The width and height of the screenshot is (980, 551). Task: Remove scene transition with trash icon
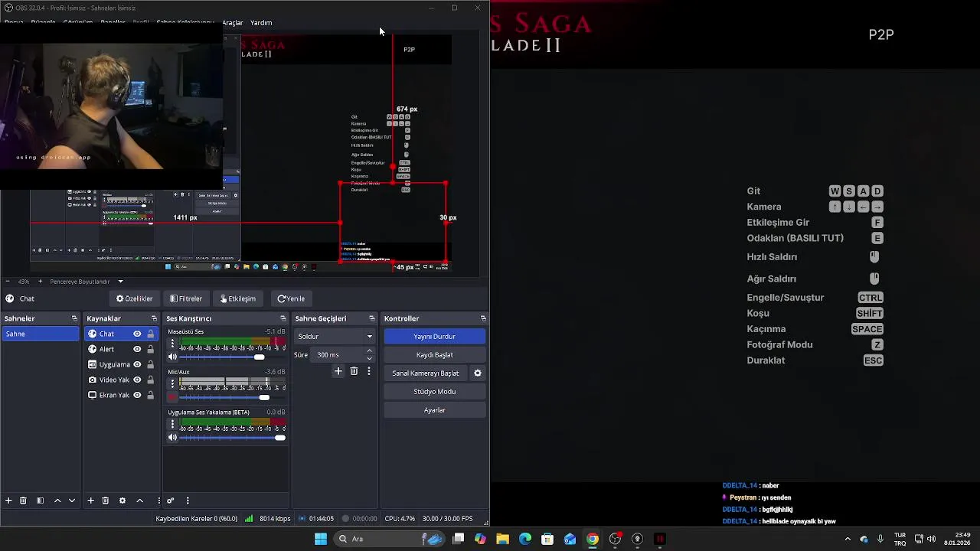coord(354,371)
